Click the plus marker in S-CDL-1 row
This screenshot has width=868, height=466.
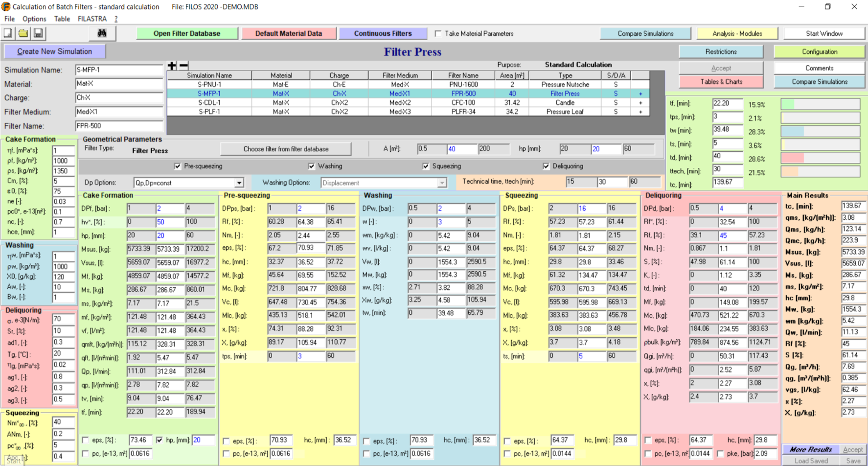pyautogui.click(x=640, y=103)
